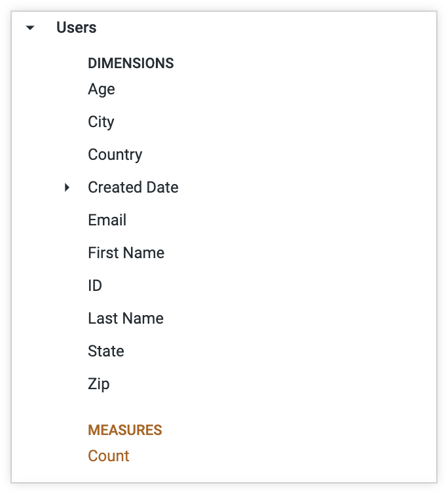Click the MEASURES section header
This screenshot has width=448, height=494.
click(125, 430)
